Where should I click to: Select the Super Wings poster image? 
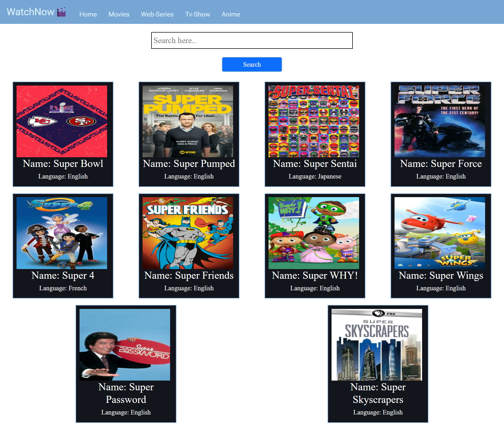(x=440, y=233)
